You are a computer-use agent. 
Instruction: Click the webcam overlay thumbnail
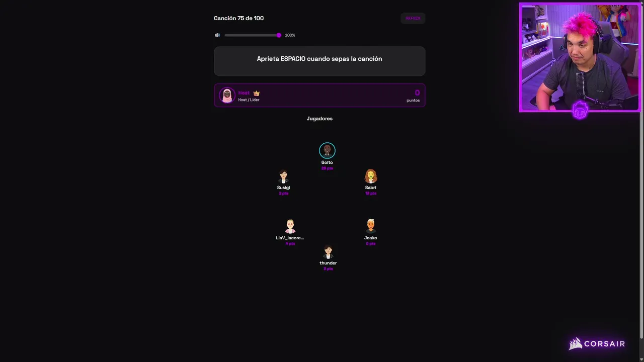tap(580, 57)
